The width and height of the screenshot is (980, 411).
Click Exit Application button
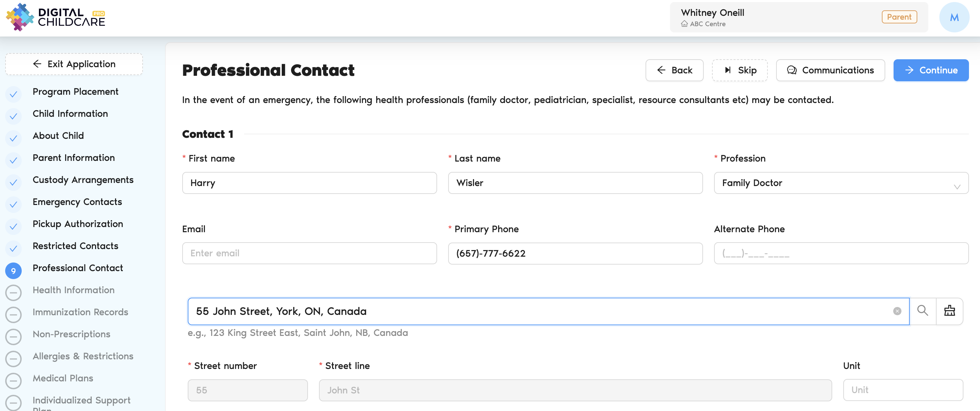click(x=74, y=64)
